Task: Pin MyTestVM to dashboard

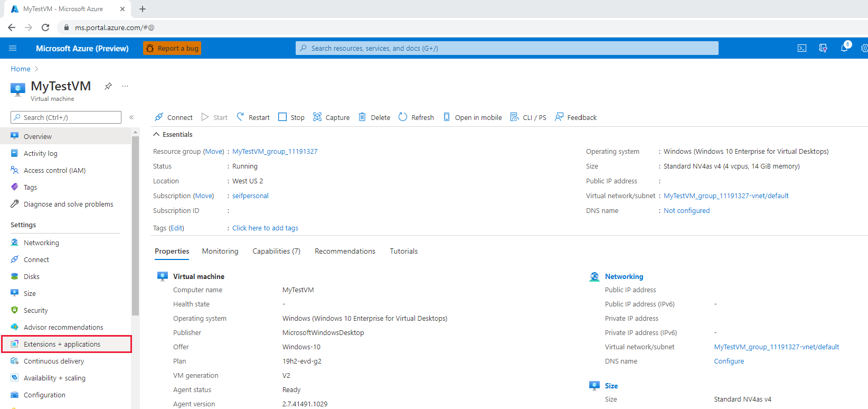Action: pyautogui.click(x=108, y=86)
